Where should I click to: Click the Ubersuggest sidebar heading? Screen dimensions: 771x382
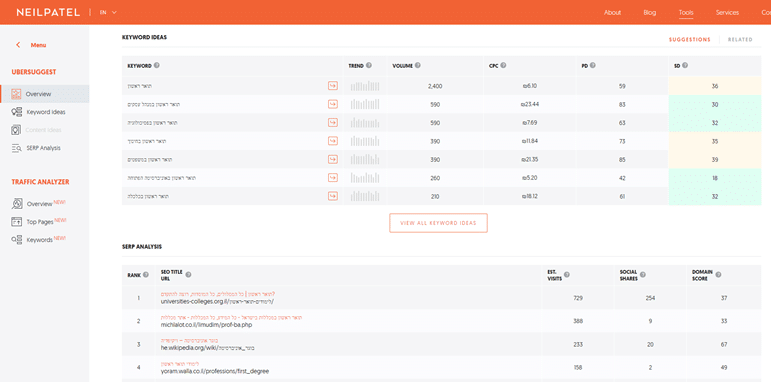tap(34, 72)
